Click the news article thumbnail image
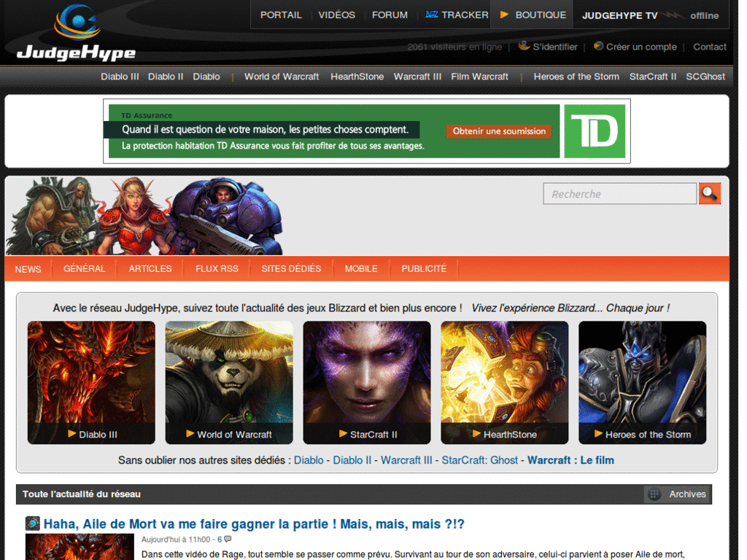747x560 pixels. pos(80,547)
